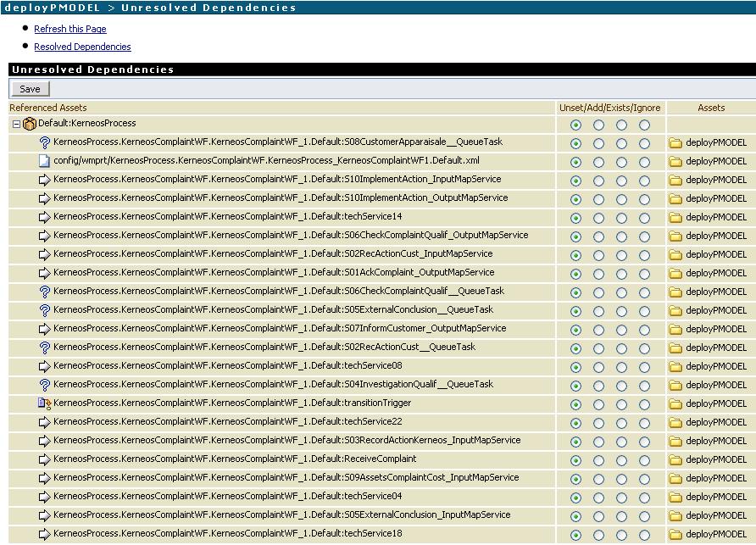Click the arrow icon next to techService22
This screenshot has height=545, width=756.
(44, 422)
